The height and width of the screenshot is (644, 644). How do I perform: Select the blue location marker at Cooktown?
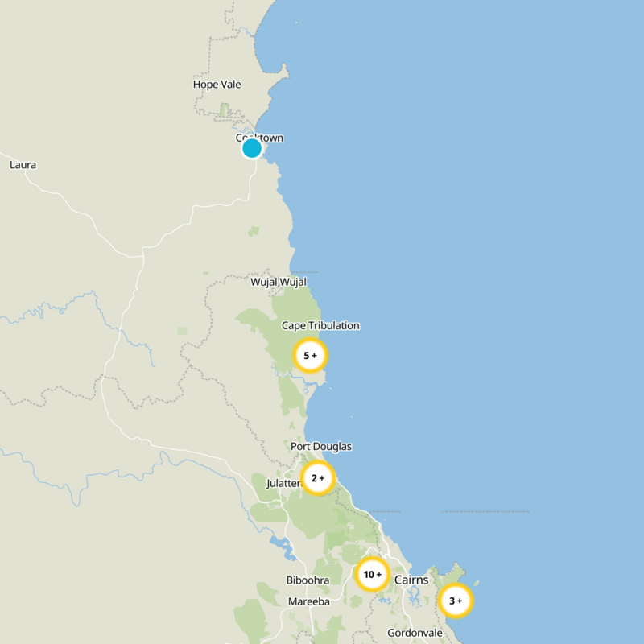point(254,148)
